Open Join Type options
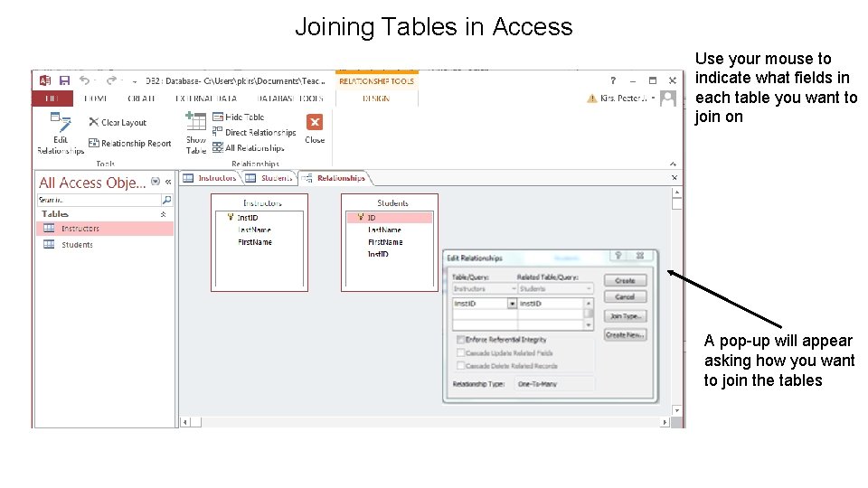Viewport: 868px width, 488px height. [625, 316]
